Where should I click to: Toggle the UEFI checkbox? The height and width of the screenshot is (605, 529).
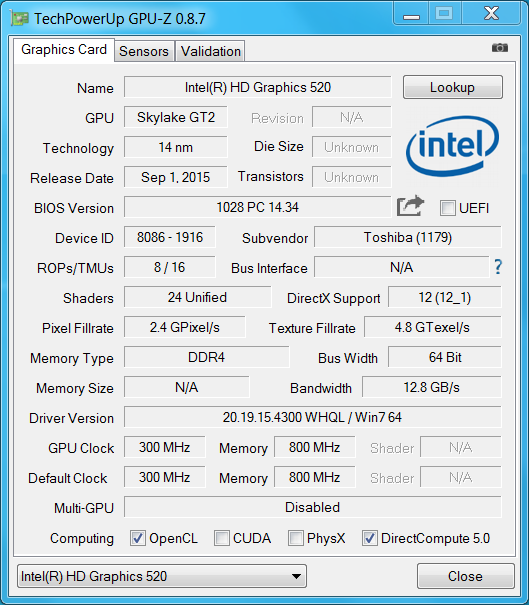coord(448,208)
